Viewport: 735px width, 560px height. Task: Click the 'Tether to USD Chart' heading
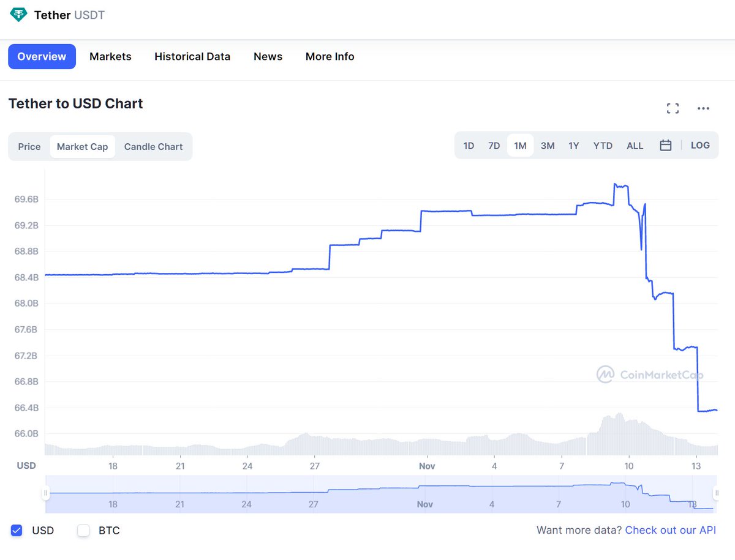coord(75,103)
